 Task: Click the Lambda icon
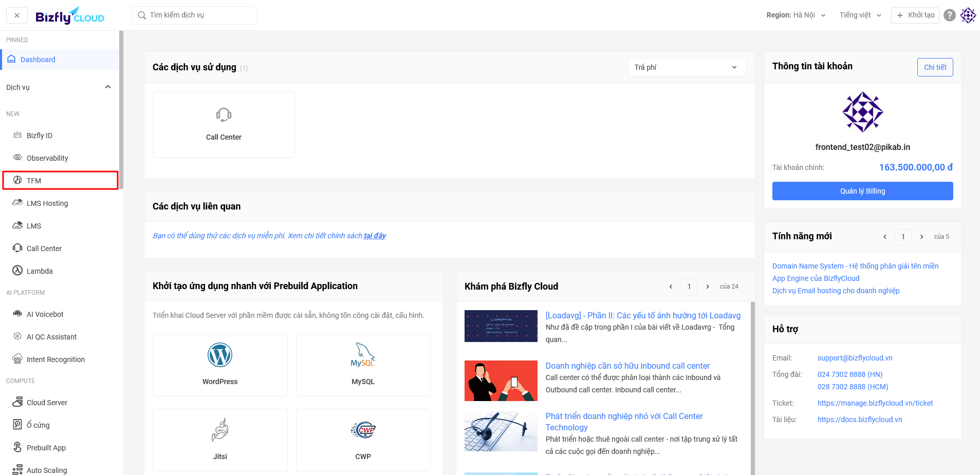pyautogui.click(x=17, y=271)
